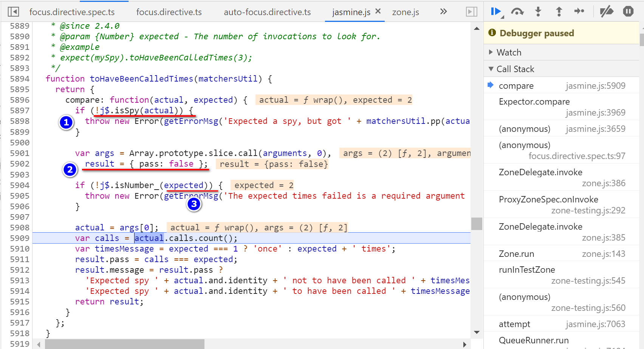Image resolution: width=644 pixels, height=349 pixels.
Task: Select attempt frame at jasmine.js:7063
Action: click(561, 324)
